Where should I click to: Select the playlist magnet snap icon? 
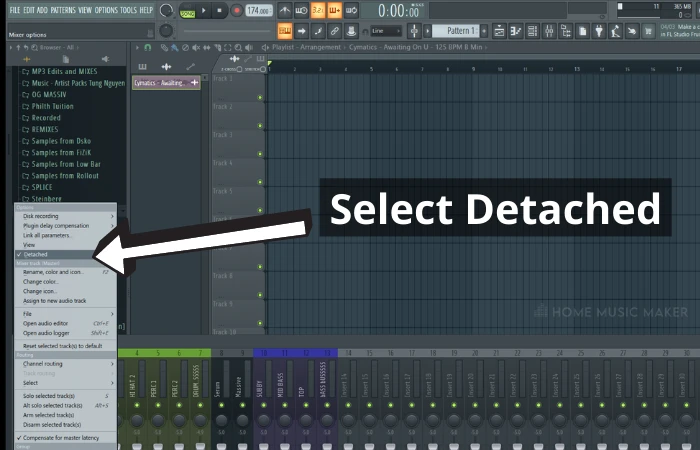[x=148, y=47]
